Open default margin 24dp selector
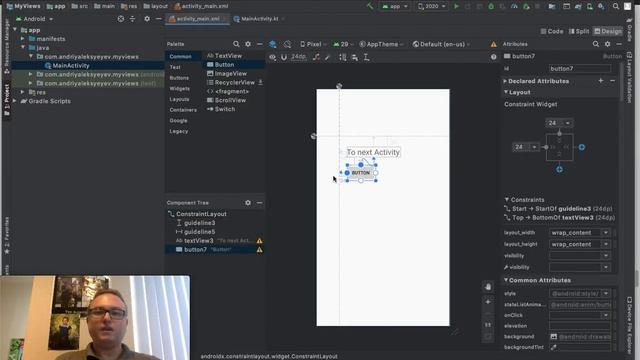640x360 pixels. [298, 57]
